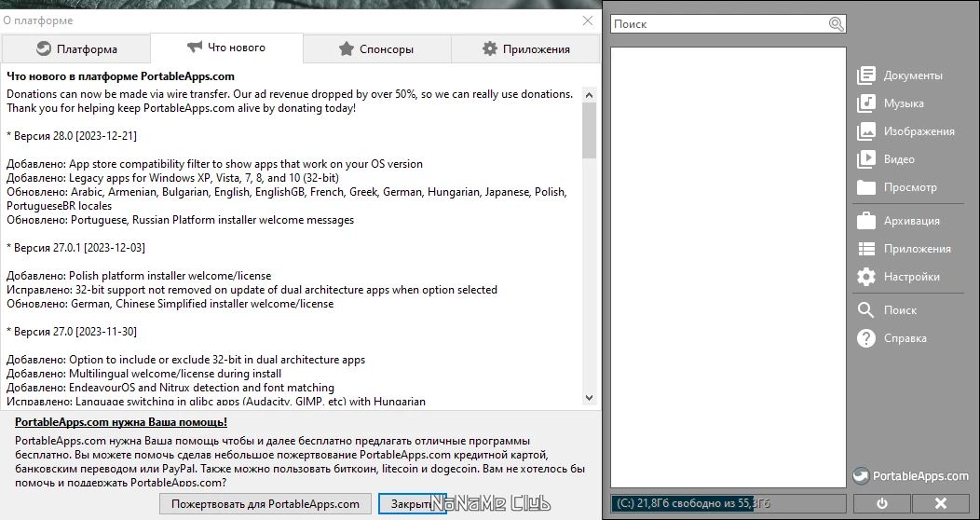Open the Архивация briefcase icon

coord(865,221)
